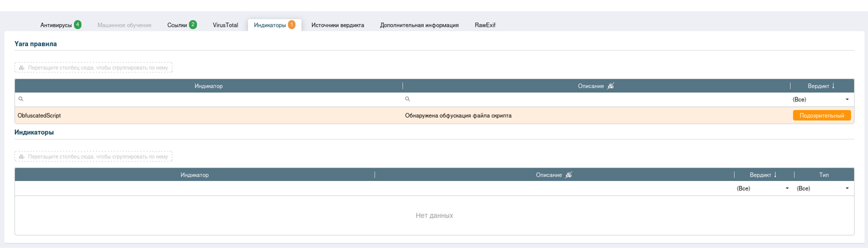Screen dimensions: 868x249
Task: Open the Вердикт filter dropdown in Индикаторы table
Action: tap(787, 189)
